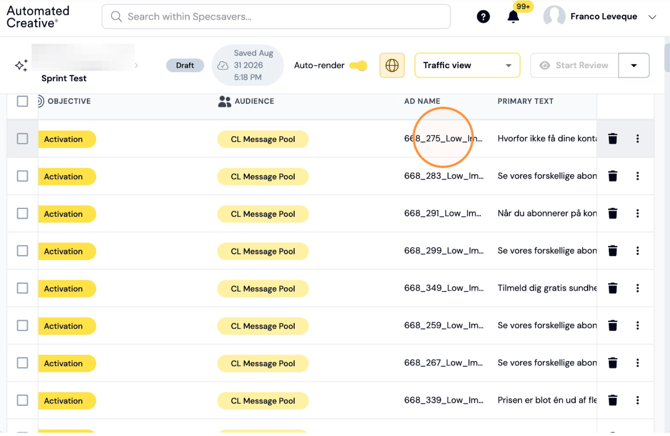The image size is (670, 436).
Task: Click CL Message Pool in row 668_283
Action: coord(263,177)
